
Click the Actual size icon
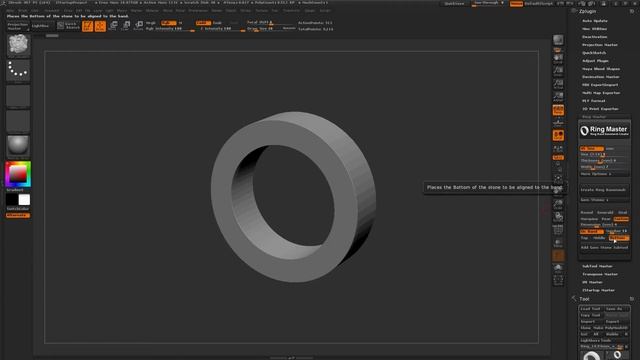(x=558, y=84)
